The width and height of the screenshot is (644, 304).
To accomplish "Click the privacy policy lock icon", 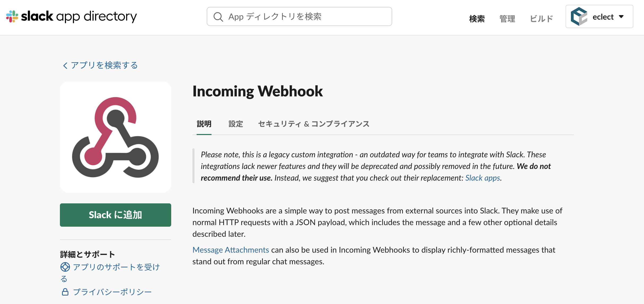I will pos(65,292).
